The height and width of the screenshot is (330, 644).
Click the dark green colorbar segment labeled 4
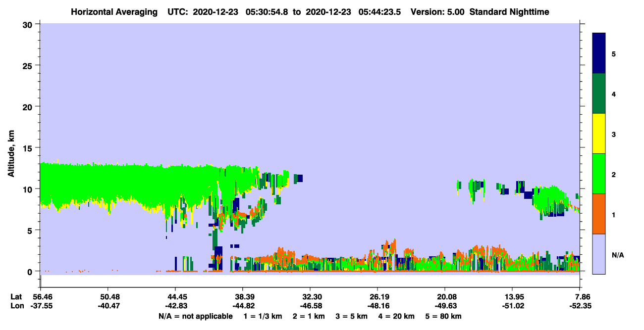[599, 93]
